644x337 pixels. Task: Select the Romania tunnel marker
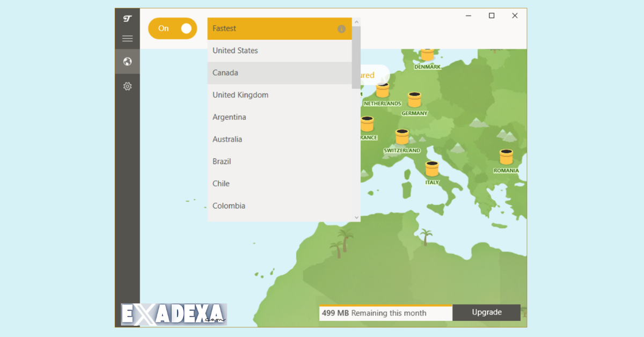(505, 157)
